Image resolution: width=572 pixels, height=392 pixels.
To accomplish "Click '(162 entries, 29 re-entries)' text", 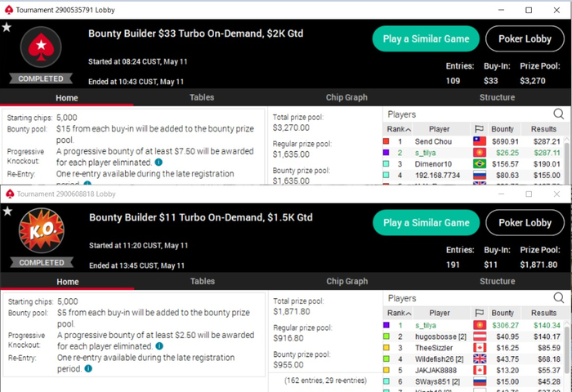I will (x=325, y=381).
